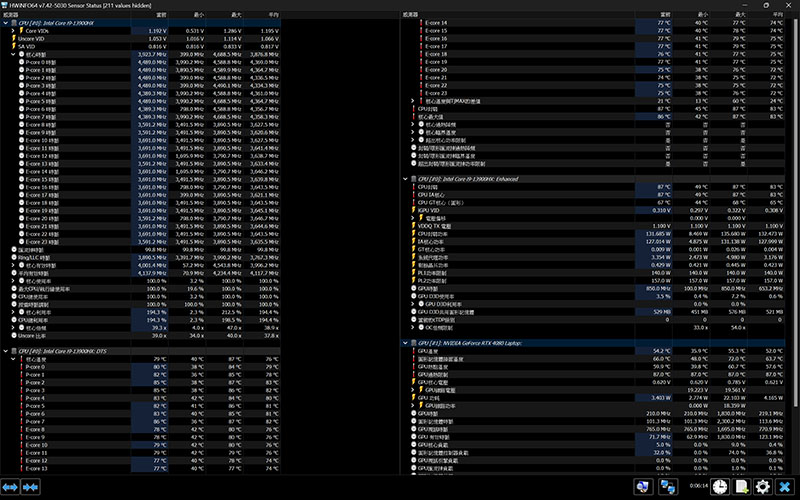
Task: Open sensor settings via gear icon
Action: [762, 486]
